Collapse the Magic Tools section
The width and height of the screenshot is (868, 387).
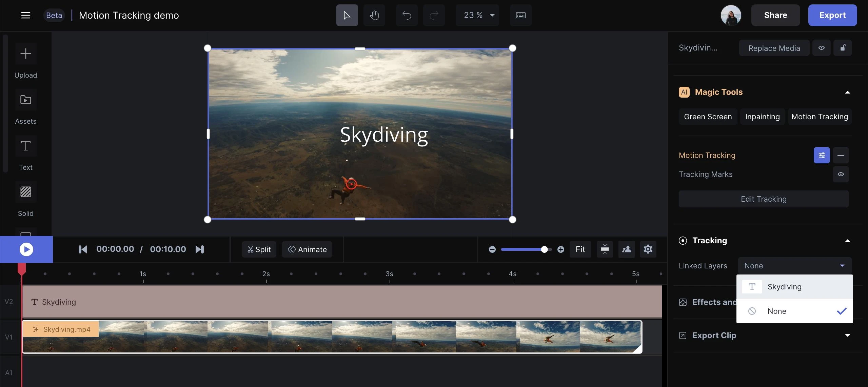pyautogui.click(x=847, y=92)
